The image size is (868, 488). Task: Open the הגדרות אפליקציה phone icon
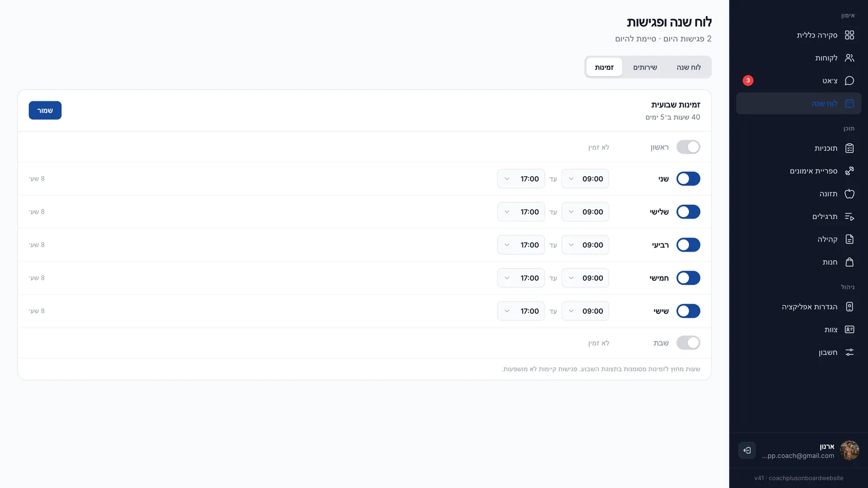(x=850, y=307)
